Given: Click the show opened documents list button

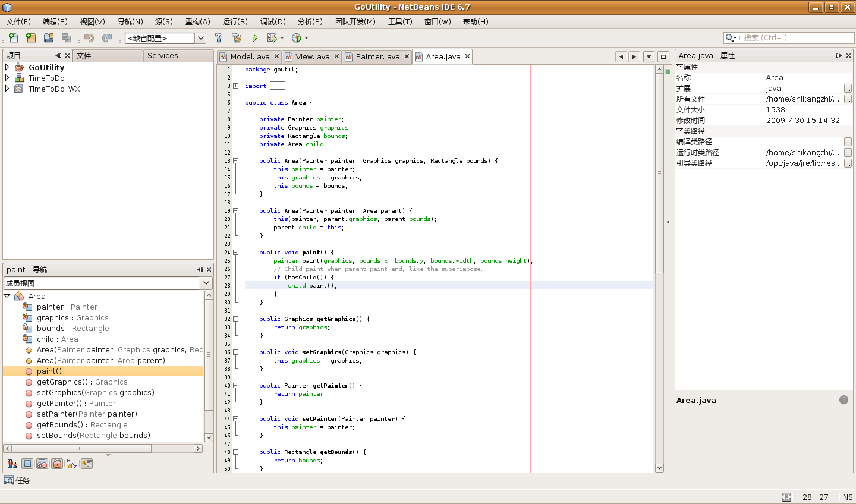Looking at the screenshot, I should coord(649,56).
